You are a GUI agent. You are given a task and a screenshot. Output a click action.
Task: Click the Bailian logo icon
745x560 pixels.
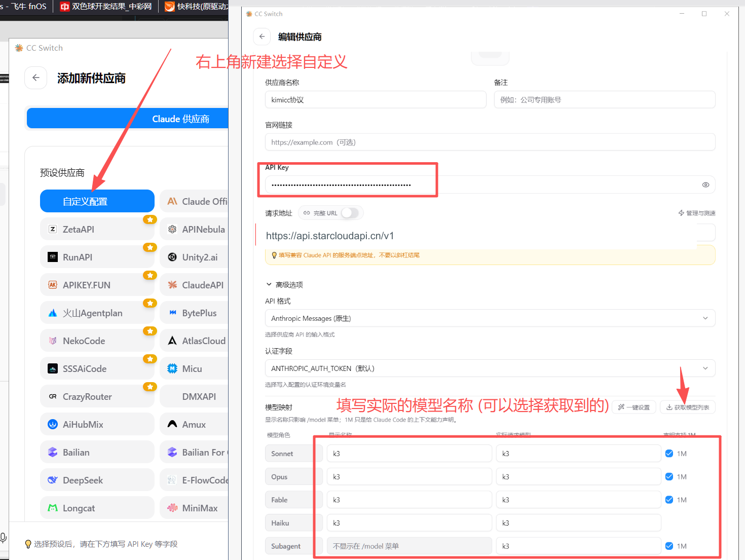[53, 453]
